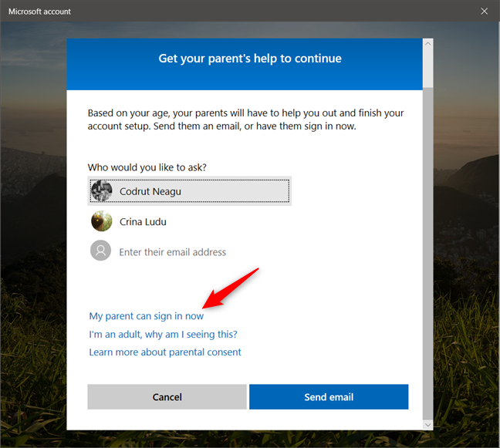Screen dimensions: 500x448
Task: Choose Crina Ludu from the parent list
Action: [189, 221]
